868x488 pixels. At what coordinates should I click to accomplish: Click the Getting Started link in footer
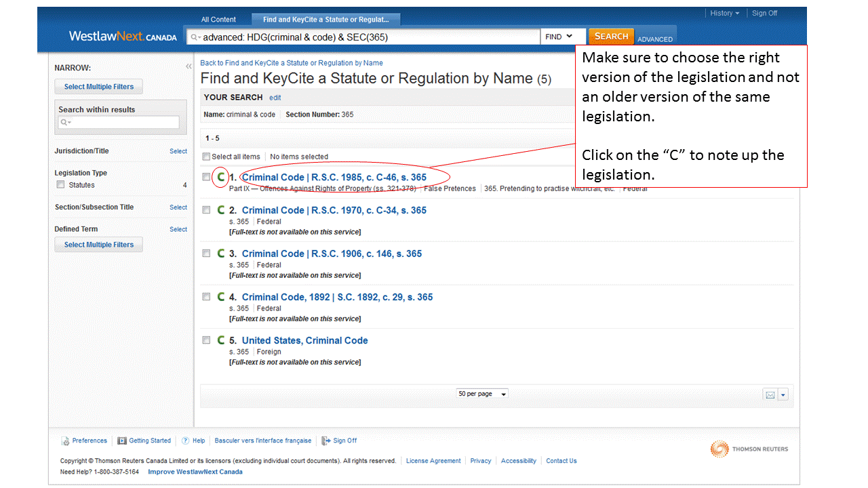click(150, 441)
